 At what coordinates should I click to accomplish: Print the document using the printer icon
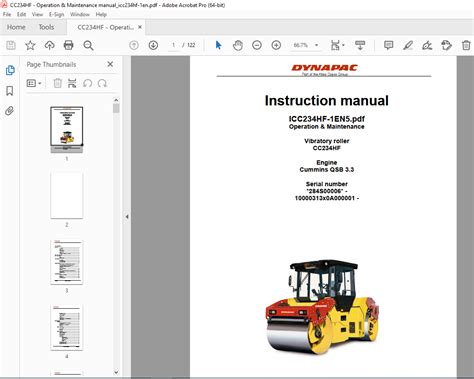(x=69, y=45)
